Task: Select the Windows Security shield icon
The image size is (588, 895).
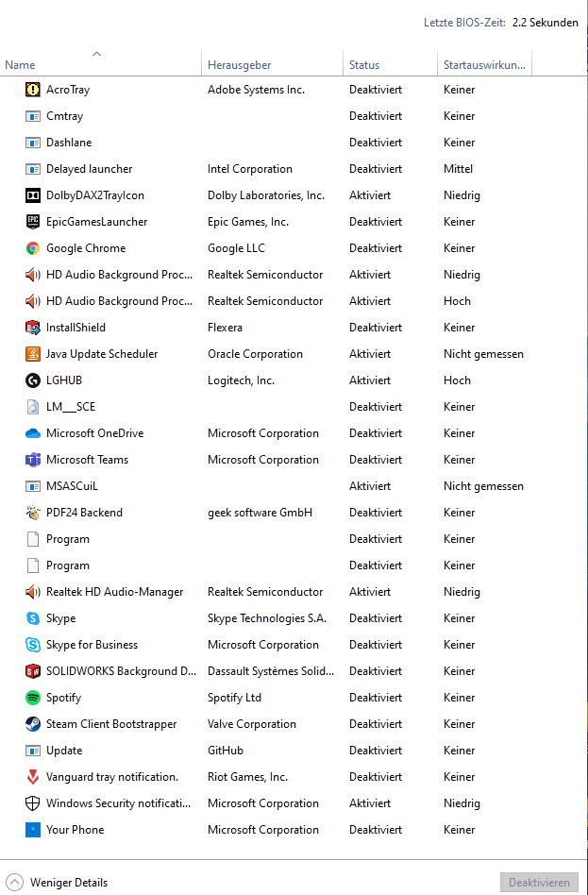Action: pos(33,803)
